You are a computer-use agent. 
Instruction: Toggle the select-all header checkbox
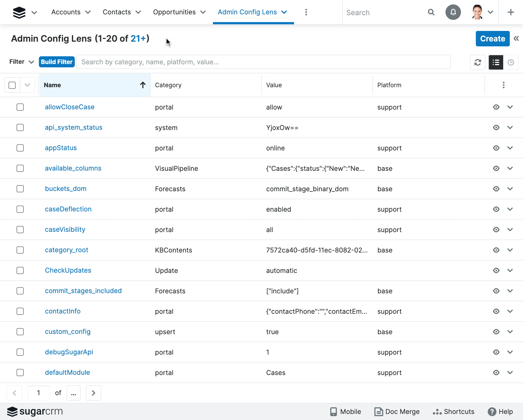[x=12, y=85]
